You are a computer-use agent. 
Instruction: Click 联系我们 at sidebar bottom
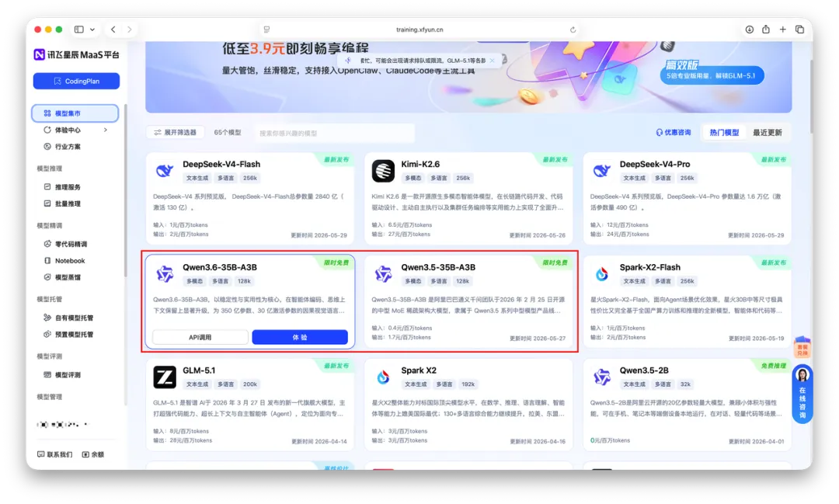(55, 454)
